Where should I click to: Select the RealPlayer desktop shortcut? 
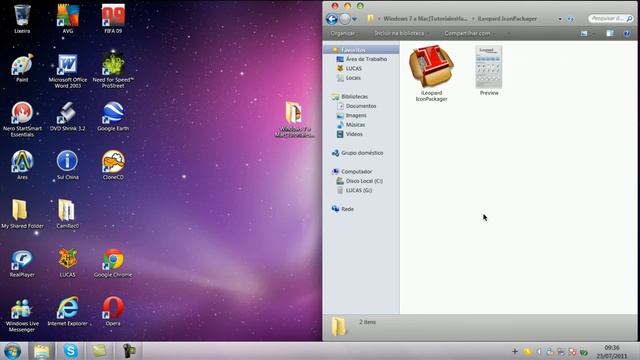22,263
